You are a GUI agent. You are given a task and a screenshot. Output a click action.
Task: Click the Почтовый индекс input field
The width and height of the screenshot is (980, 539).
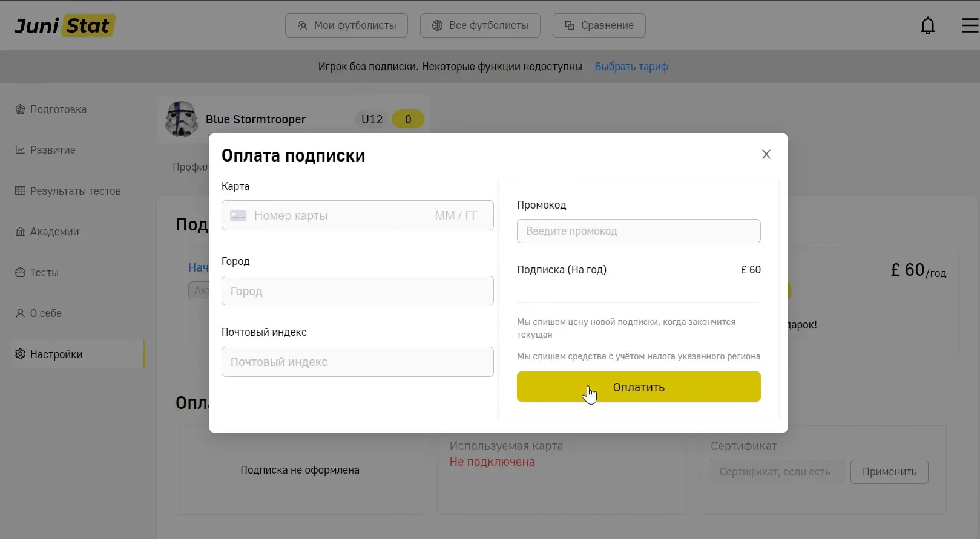pyautogui.click(x=357, y=362)
